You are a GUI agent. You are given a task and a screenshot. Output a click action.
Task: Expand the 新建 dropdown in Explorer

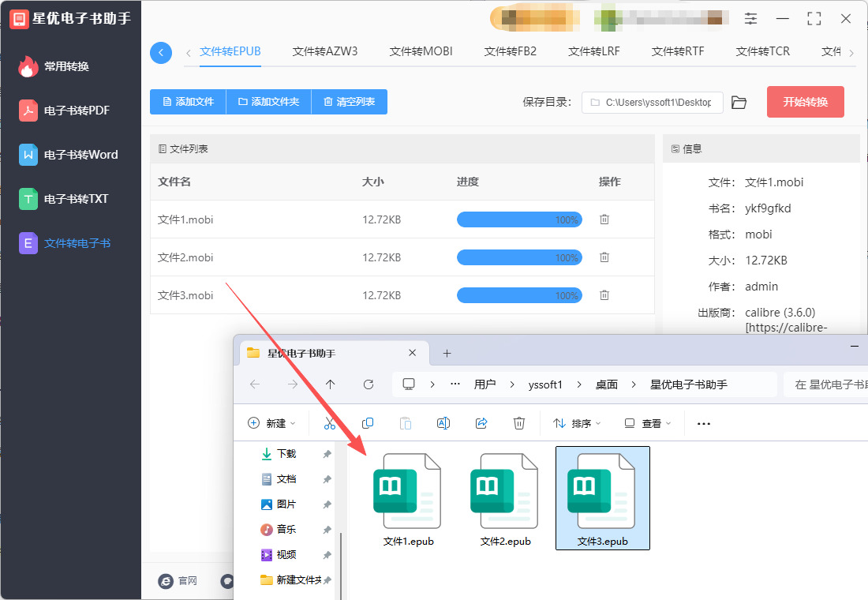(x=271, y=423)
